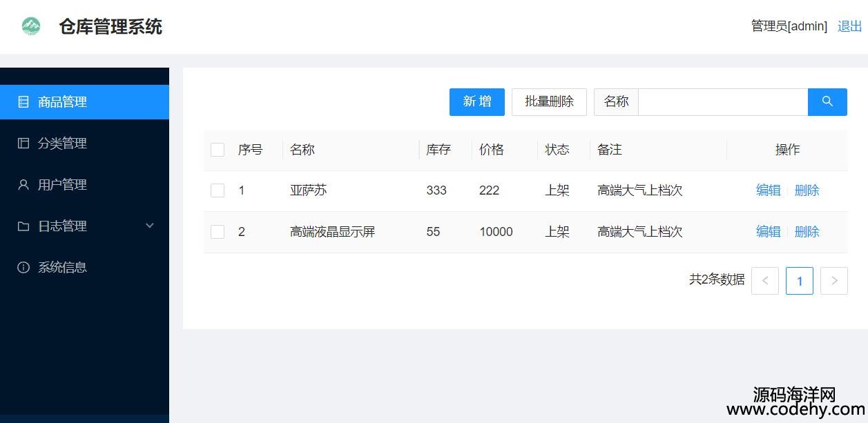Click the 用户管理 person icon in sidebar
868x423 pixels.
click(x=23, y=185)
